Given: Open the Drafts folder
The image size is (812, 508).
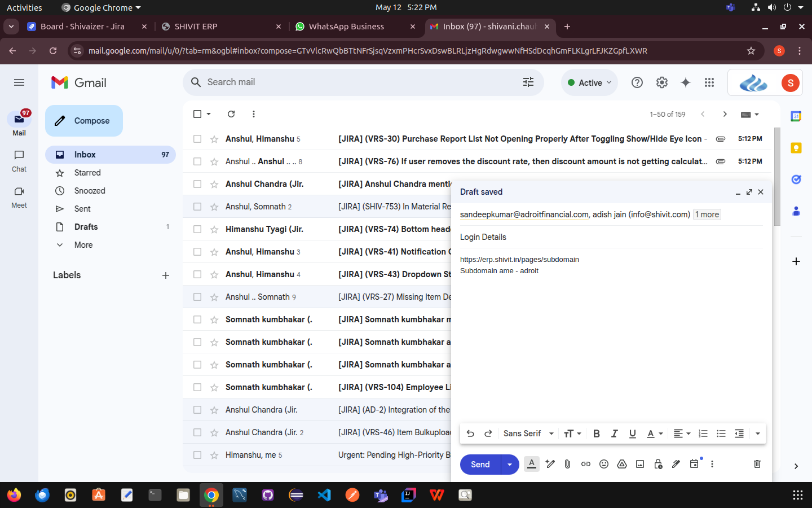Looking at the screenshot, I should tap(86, 227).
